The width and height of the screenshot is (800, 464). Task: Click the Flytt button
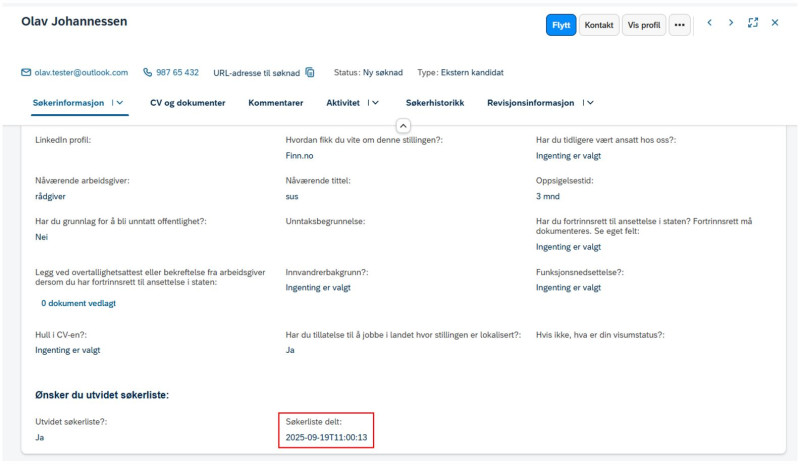(561, 25)
